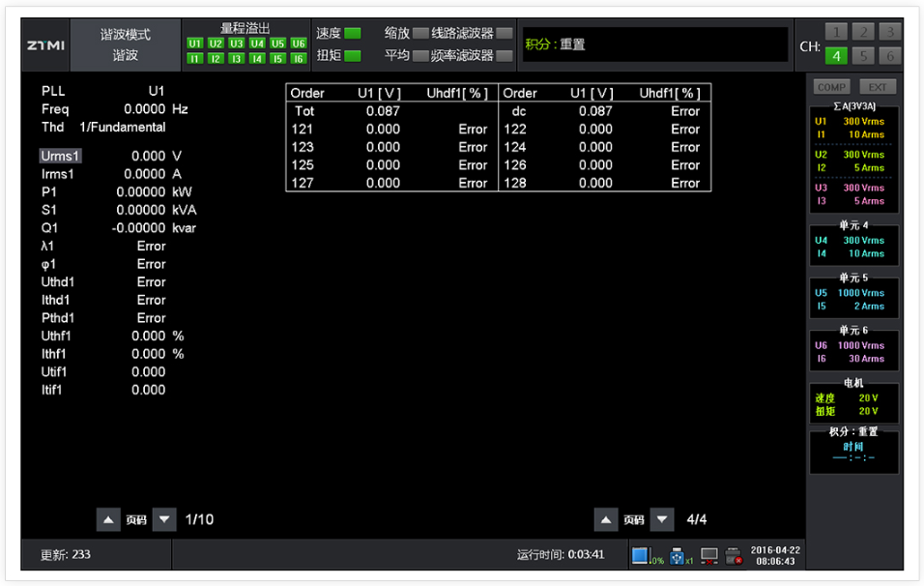Go to next page of 1/10 list
This screenshot has width=924, height=586.
pyautogui.click(x=164, y=519)
